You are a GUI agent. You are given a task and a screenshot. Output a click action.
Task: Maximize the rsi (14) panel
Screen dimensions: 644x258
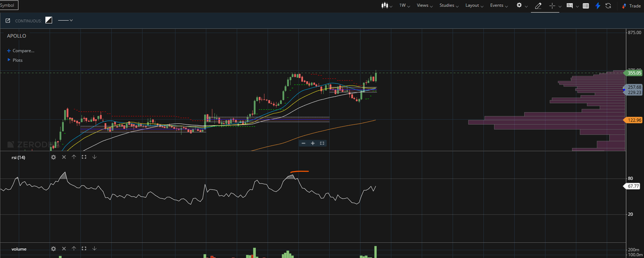84,157
